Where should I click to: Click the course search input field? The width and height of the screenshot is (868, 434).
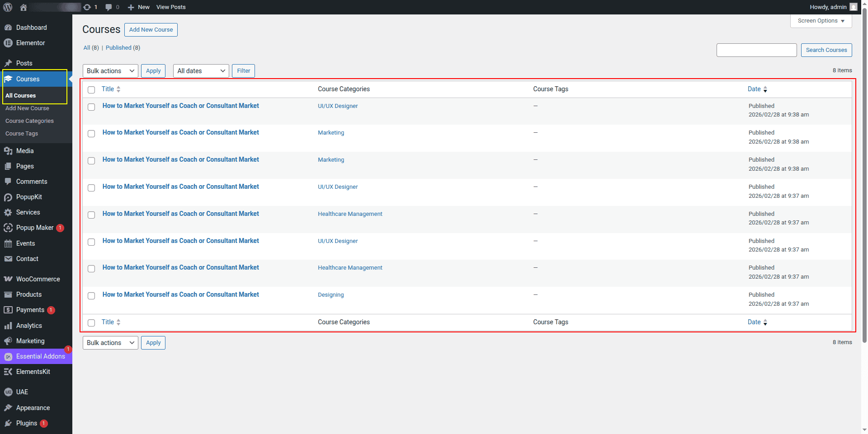click(x=756, y=50)
